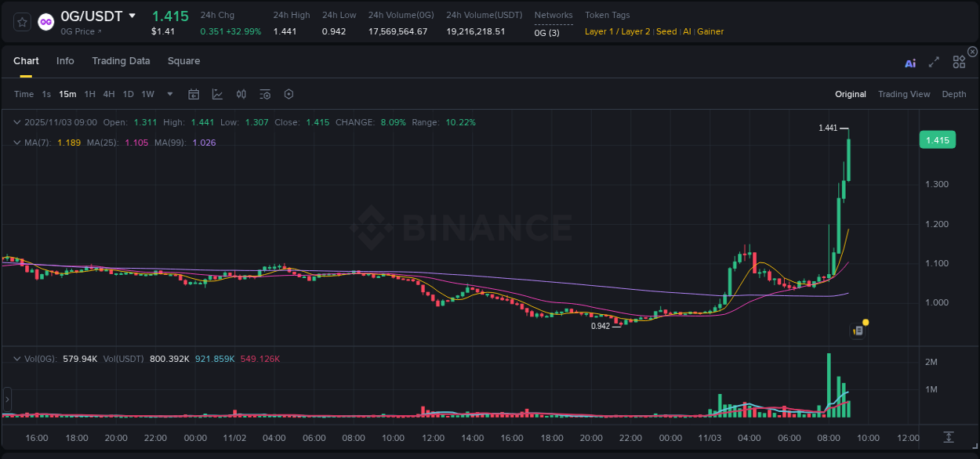Collapse the moving averages row chevron

(x=16, y=142)
